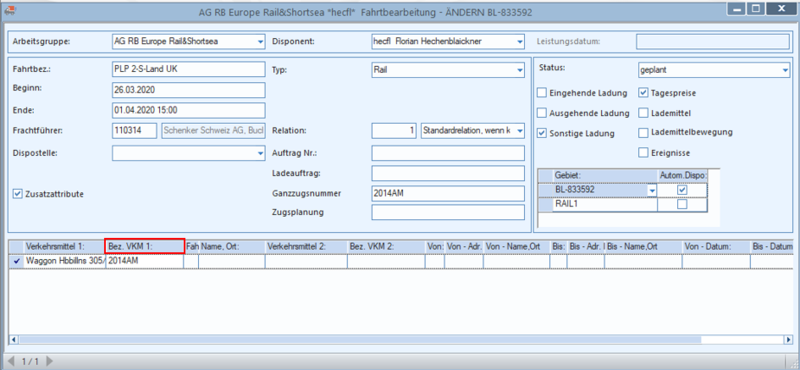
Task: Minimize the Fahrtbearbeitung window
Action: click(736, 8)
